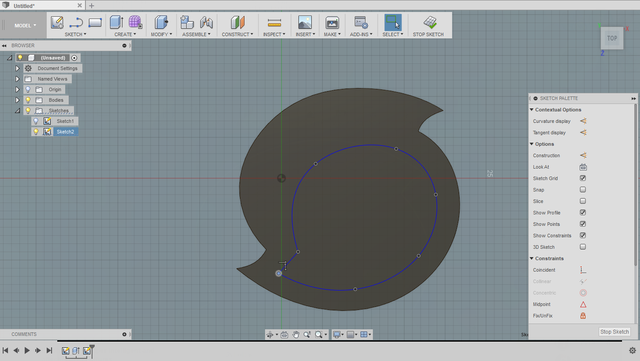The image size is (640, 361).
Task: Click the Look At icon
Action: pyautogui.click(x=583, y=167)
